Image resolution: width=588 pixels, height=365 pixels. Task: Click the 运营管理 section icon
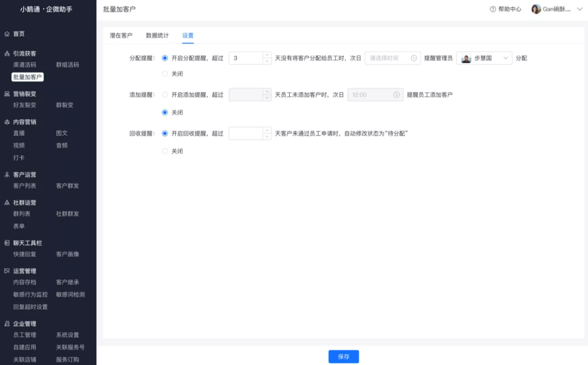tap(6, 271)
